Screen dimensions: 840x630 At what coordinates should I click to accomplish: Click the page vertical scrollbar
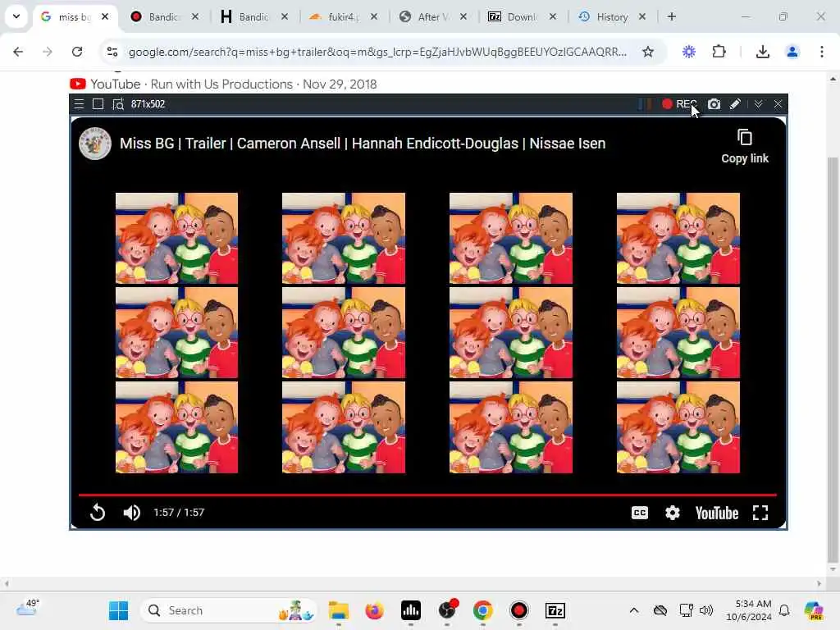pyautogui.click(x=833, y=359)
